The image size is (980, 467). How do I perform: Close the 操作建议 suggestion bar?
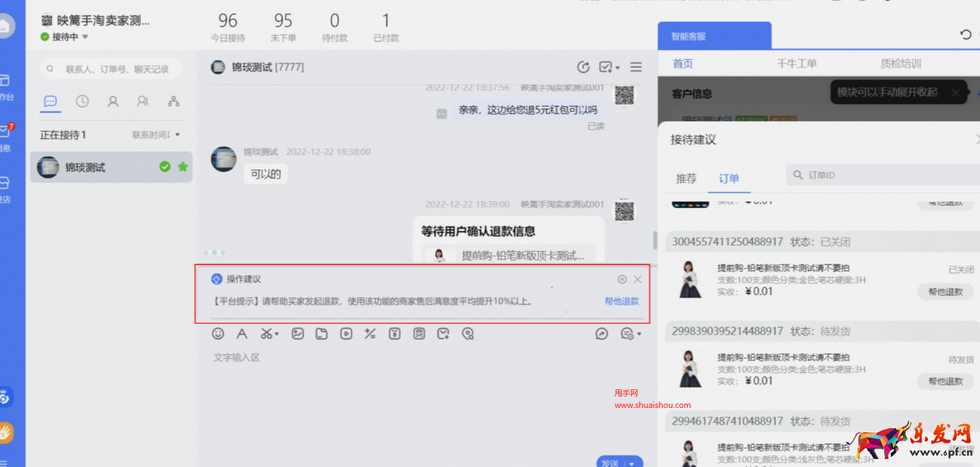coord(637,279)
